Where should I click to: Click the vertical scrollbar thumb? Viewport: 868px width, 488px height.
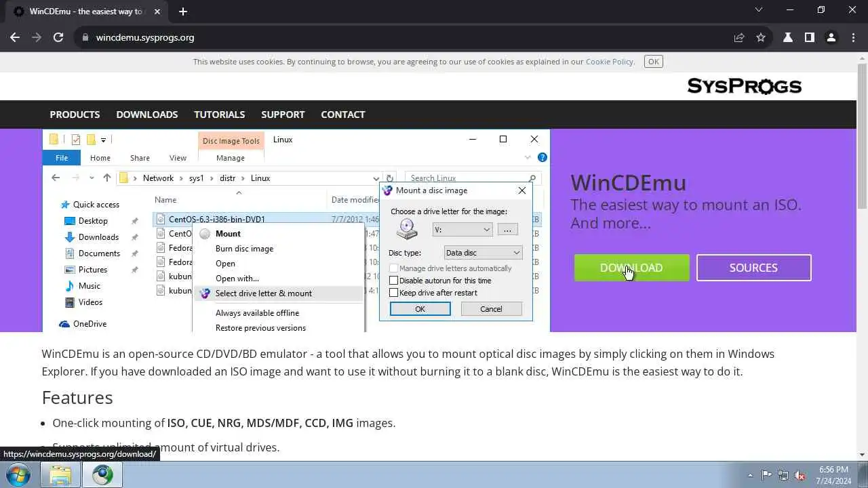click(862, 137)
